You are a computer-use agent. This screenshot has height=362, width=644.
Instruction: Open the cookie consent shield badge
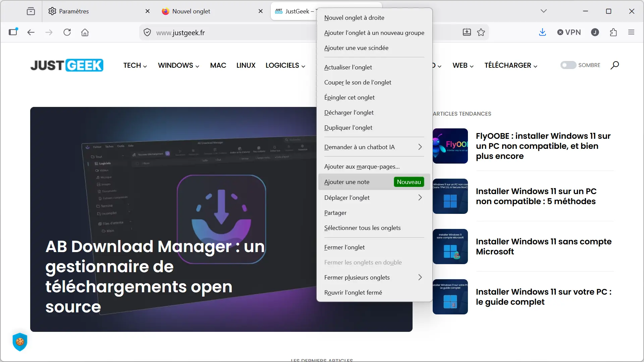(20, 342)
